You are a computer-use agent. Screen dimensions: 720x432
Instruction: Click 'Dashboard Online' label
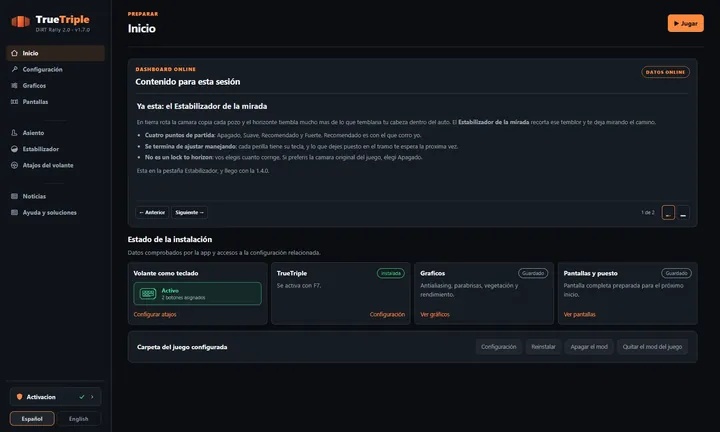click(x=165, y=69)
